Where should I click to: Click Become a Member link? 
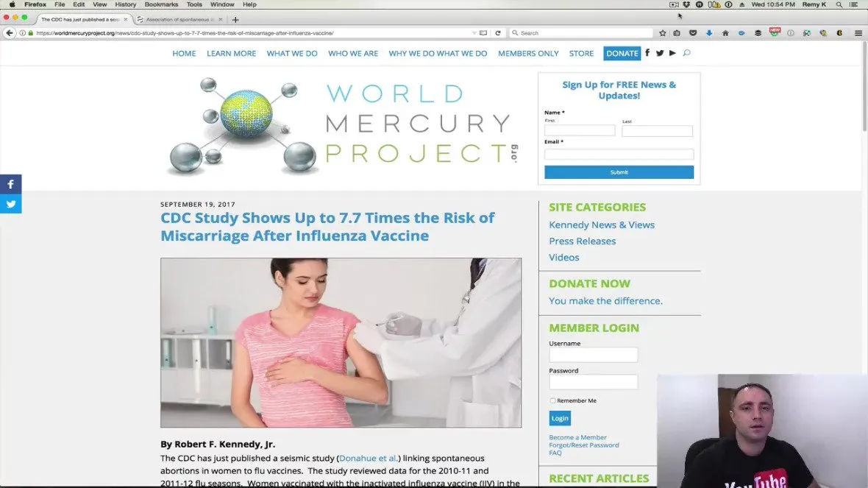[x=577, y=438]
